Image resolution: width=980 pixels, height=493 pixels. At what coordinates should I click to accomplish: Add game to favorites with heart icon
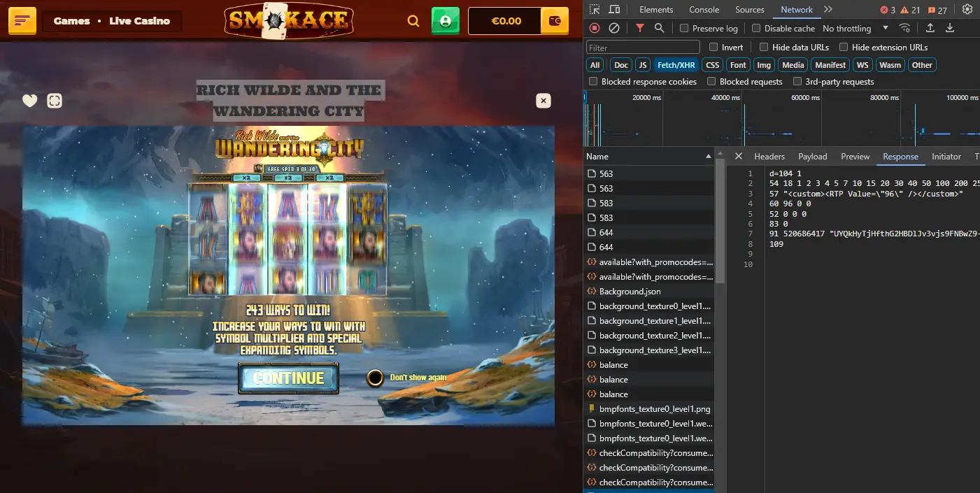pyautogui.click(x=29, y=101)
